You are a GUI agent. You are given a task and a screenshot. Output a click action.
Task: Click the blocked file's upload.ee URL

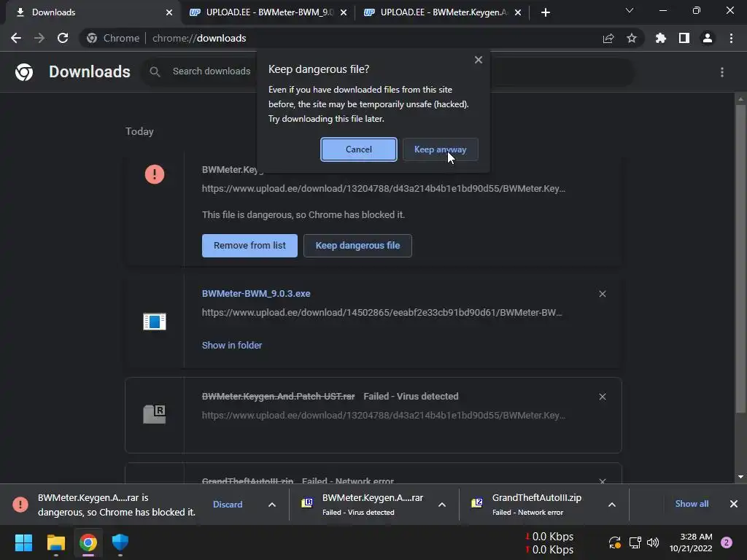384,189
